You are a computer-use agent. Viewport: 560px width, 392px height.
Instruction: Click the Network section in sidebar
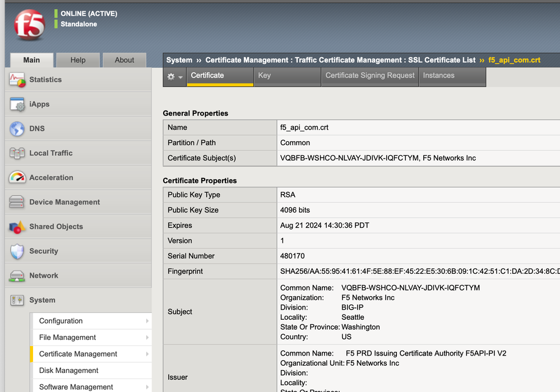[44, 275]
